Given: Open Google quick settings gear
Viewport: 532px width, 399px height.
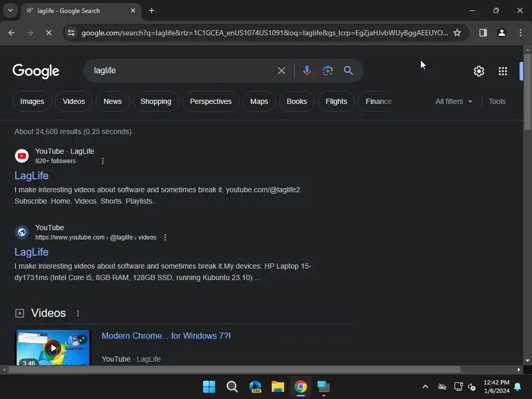Looking at the screenshot, I should (x=478, y=71).
